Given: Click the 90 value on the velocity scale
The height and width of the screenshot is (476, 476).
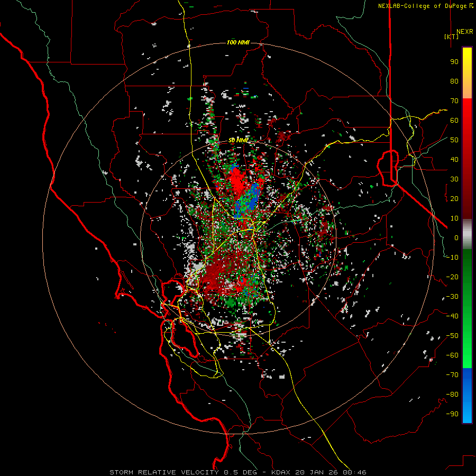Looking at the screenshot, I should pos(454,62).
